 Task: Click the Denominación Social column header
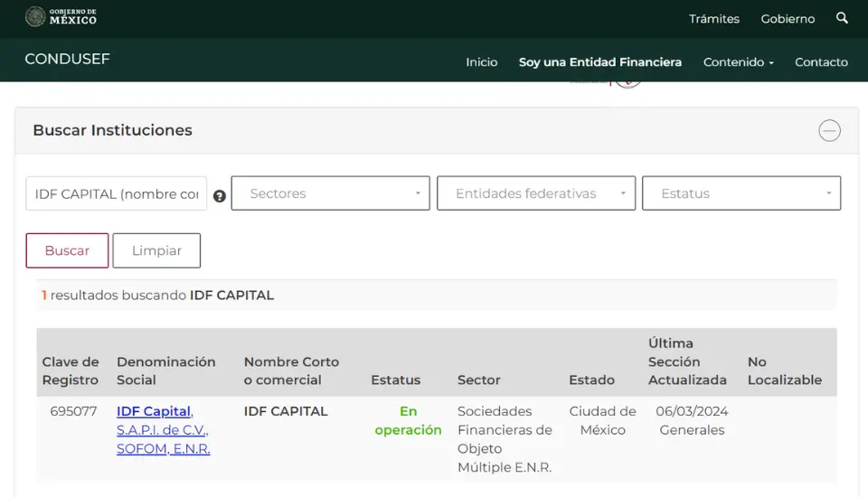click(x=166, y=370)
